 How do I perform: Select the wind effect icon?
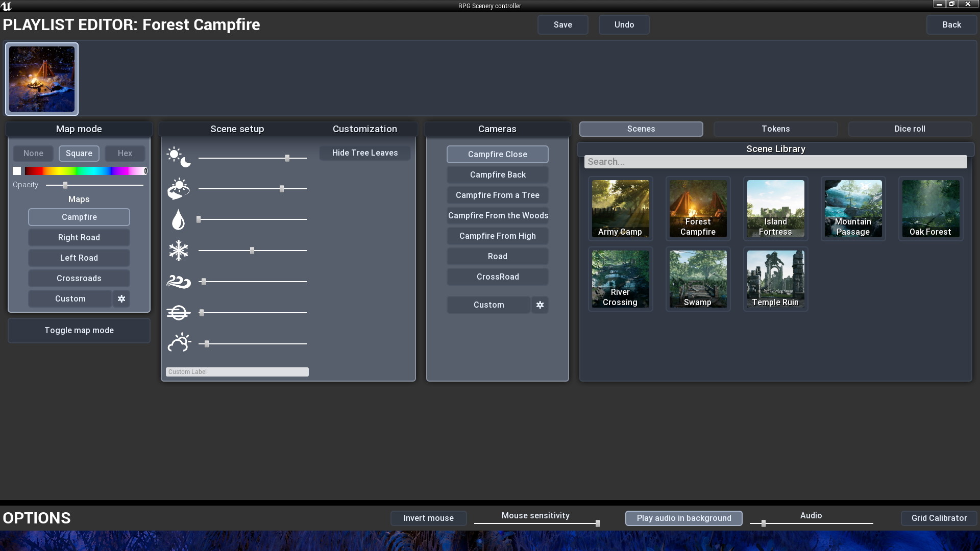pyautogui.click(x=179, y=281)
